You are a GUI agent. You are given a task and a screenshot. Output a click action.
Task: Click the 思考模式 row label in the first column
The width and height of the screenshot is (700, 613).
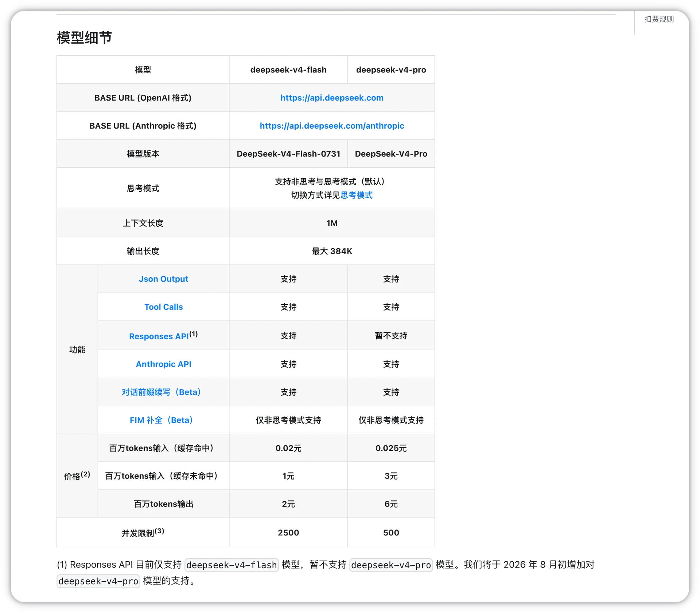143,188
